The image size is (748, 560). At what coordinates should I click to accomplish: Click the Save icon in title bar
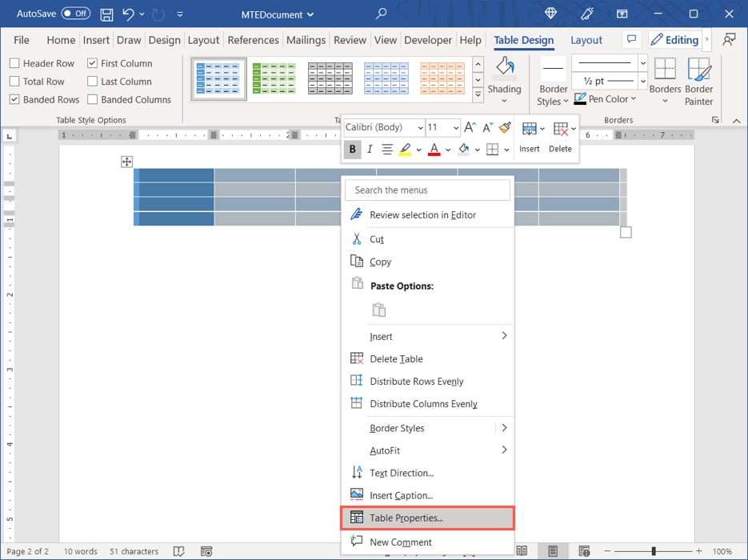click(x=106, y=14)
